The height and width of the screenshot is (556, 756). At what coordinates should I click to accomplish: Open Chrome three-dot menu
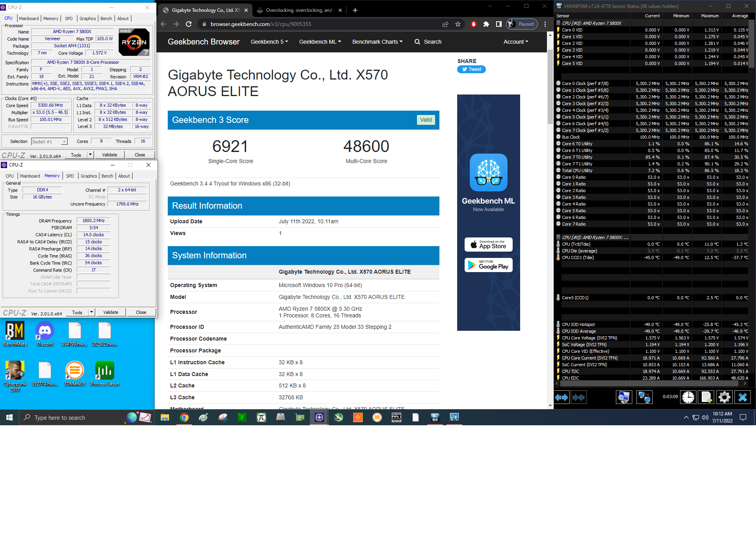click(545, 24)
